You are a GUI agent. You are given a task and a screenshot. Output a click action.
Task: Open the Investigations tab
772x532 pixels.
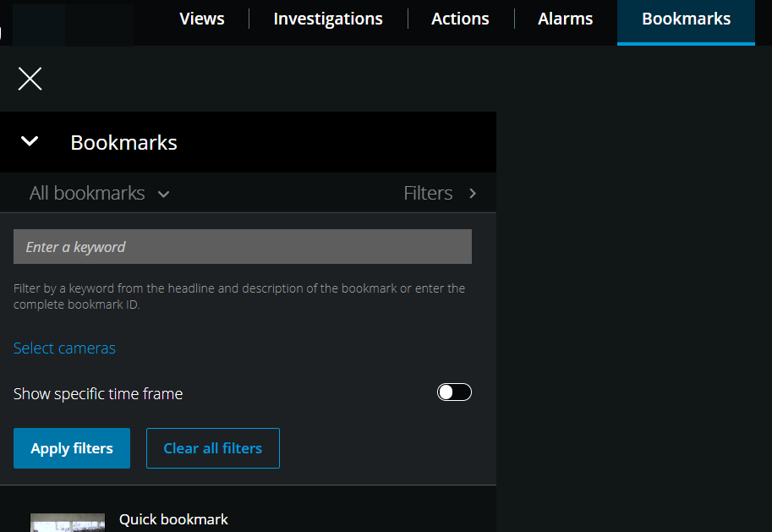point(328,19)
